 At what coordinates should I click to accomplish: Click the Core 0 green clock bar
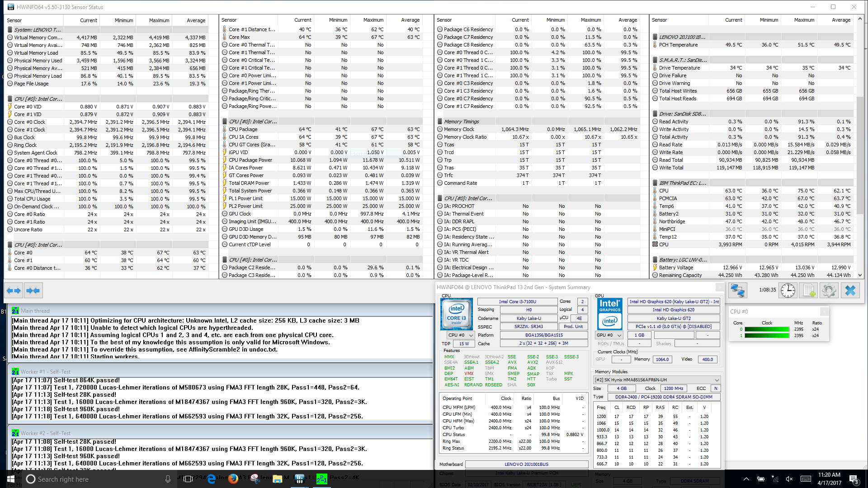click(x=767, y=329)
